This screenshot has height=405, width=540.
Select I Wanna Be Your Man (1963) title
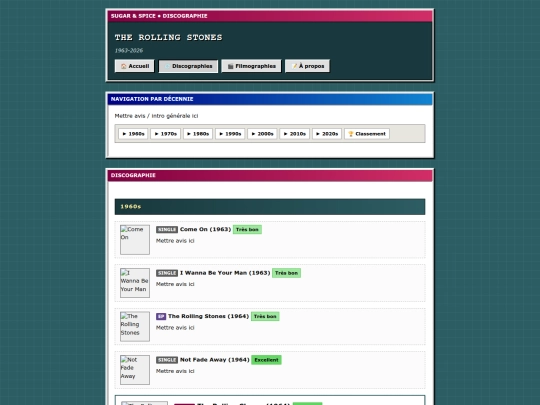[x=225, y=273]
